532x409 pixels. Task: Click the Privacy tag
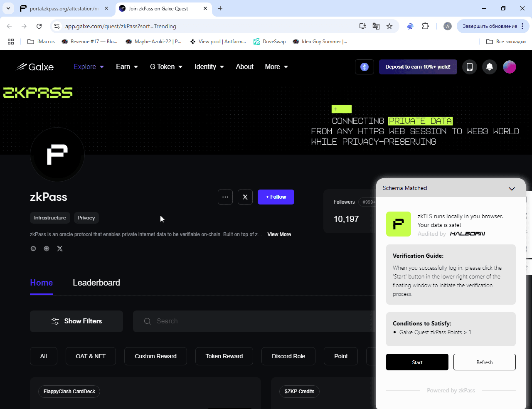pyautogui.click(x=86, y=218)
